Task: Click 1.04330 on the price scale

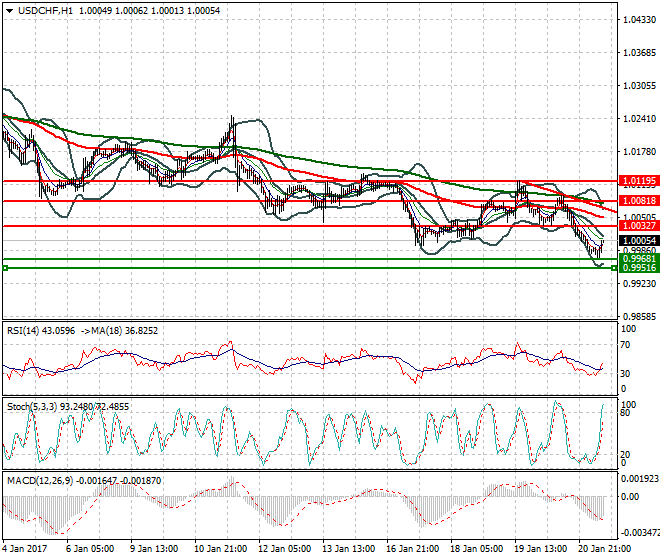Action: tap(638, 20)
